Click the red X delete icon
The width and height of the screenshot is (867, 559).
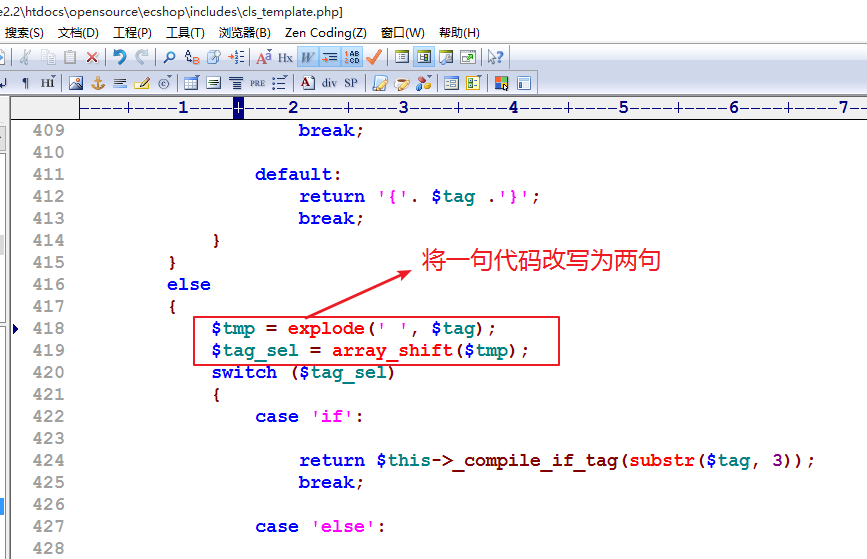[92, 57]
